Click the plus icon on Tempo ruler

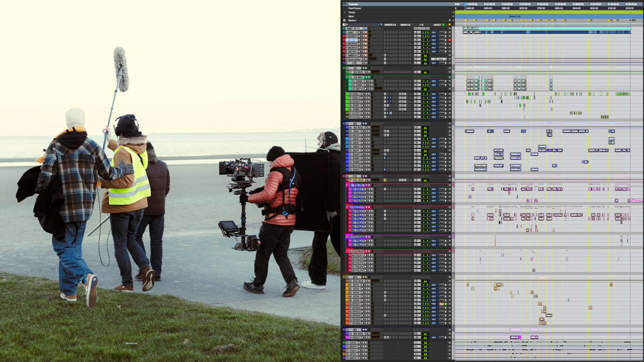[453, 12]
